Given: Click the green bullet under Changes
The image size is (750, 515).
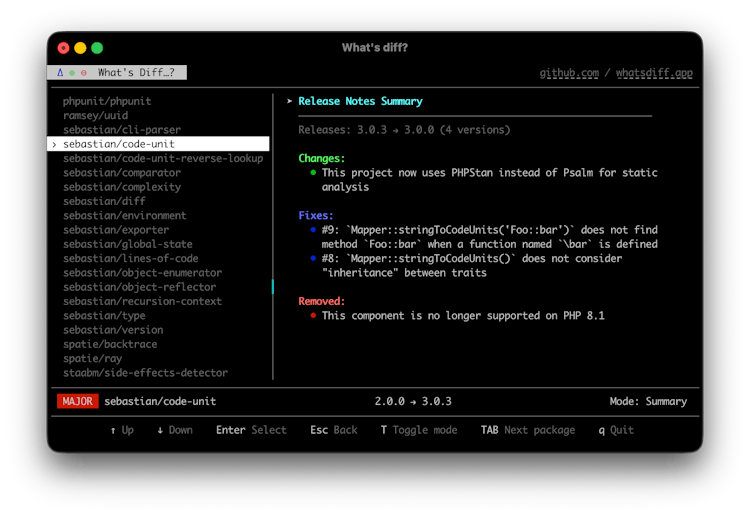Looking at the screenshot, I should pyautogui.click(x=312, y=173).
